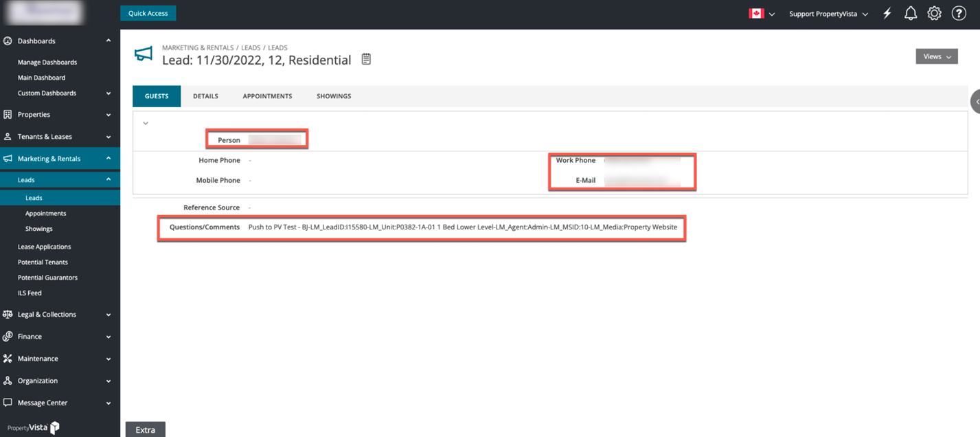Open Lease Applications in the sidebar
This screenshot has height=437, width=980.
click(x=44, y=246)
